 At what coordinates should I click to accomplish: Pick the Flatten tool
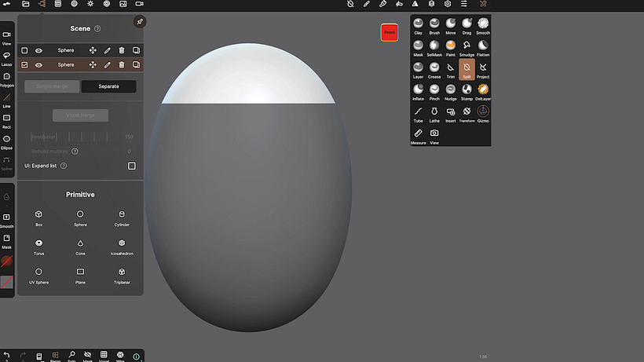483,49
